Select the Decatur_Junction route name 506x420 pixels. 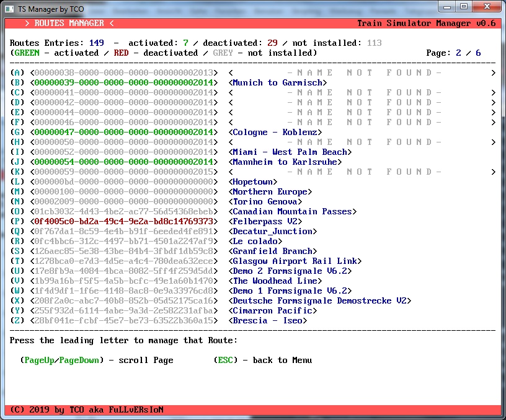tap(273, 232)
